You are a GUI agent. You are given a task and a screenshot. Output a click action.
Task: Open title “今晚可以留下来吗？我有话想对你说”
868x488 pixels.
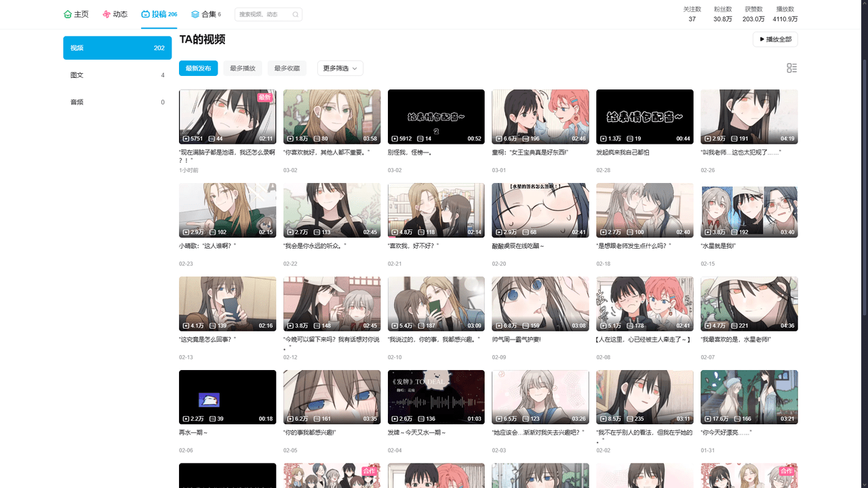(x=332, y=344)
